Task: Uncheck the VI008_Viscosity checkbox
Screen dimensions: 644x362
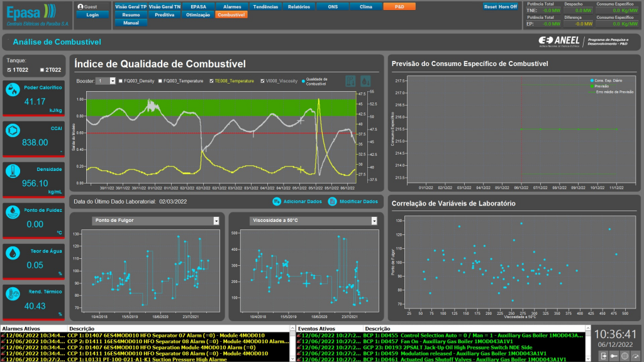Action: [x=263, y=81]
